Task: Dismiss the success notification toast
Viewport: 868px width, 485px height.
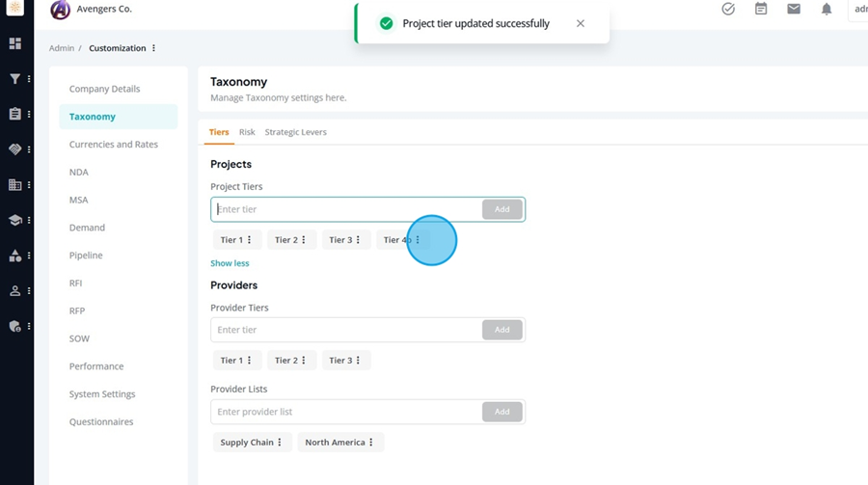Action: 581,23
